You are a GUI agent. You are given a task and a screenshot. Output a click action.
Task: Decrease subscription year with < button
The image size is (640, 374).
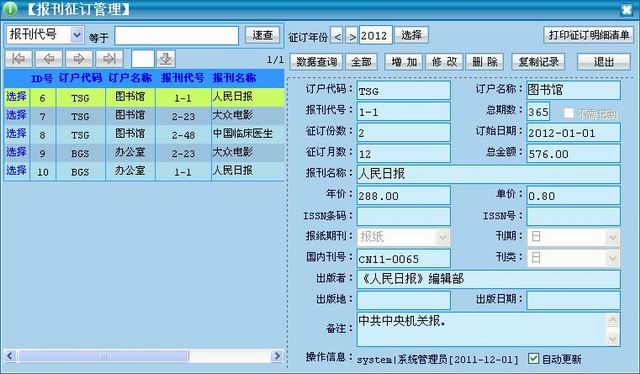[337, 36]
